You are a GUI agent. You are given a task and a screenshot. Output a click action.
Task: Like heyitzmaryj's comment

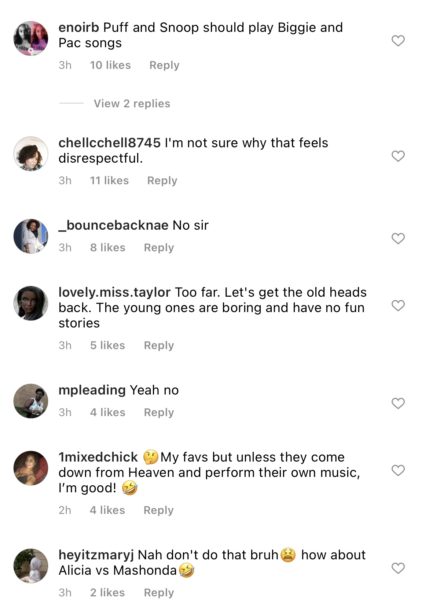398,568
